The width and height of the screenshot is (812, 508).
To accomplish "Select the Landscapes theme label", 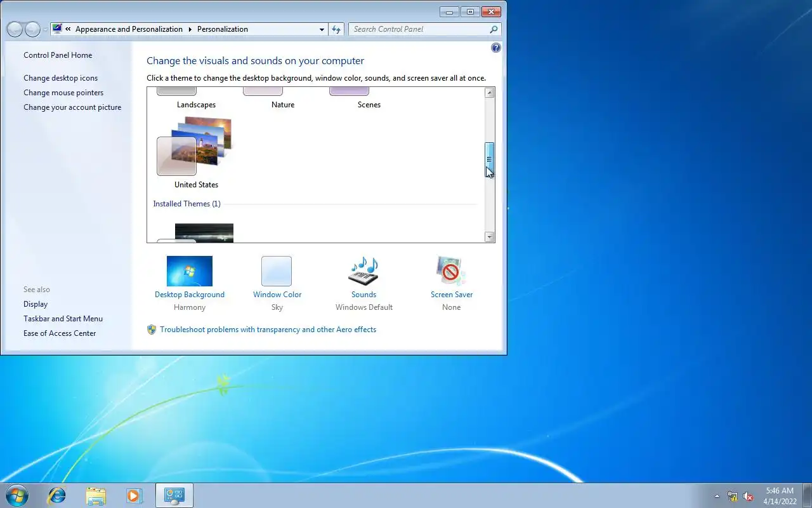I will pyautogui.click(x=196, y=105).
